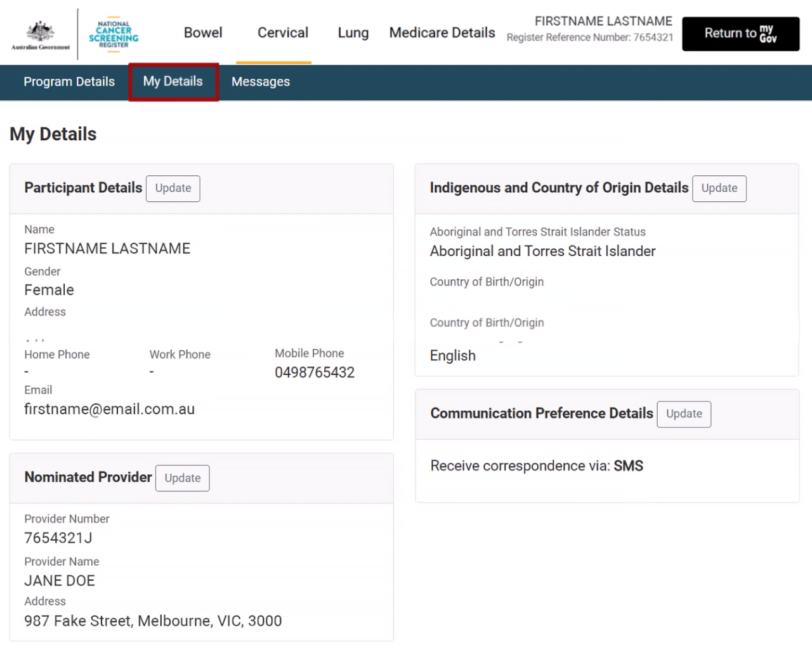The width and height of the screenshot is (812, 655).
Task: Click the Work Phone label
Action: coord(180,355)
